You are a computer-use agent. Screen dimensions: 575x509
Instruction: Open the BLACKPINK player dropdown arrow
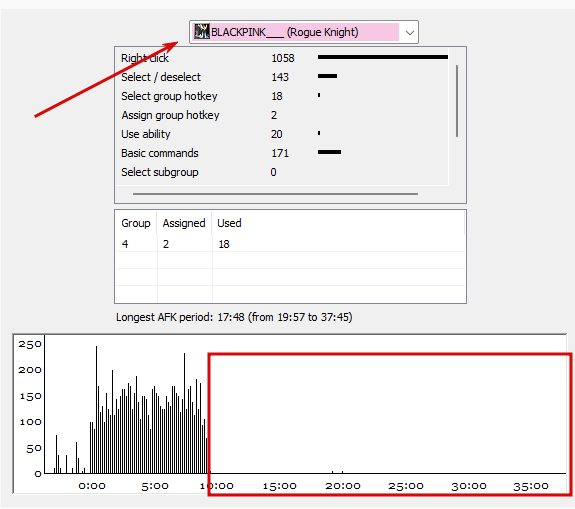(410, 33)
